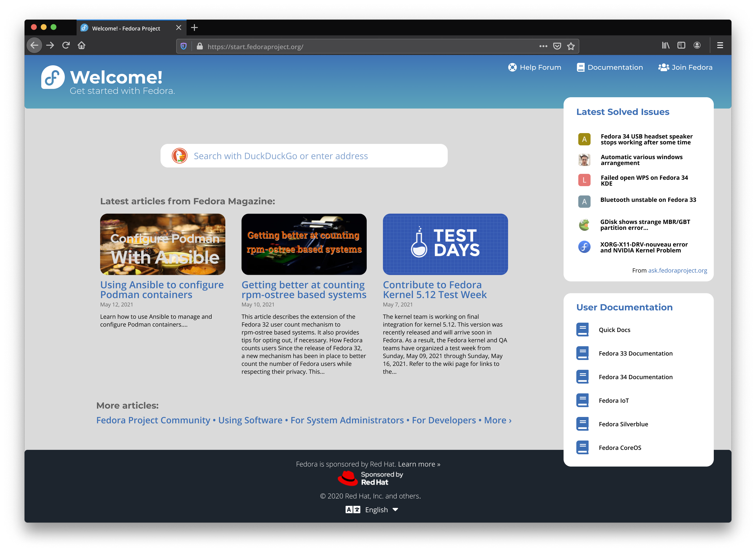Viewport: 756px width, 552px height.
Task: Click the Sponsored by Red Hat logo
Action: point(370,479)
